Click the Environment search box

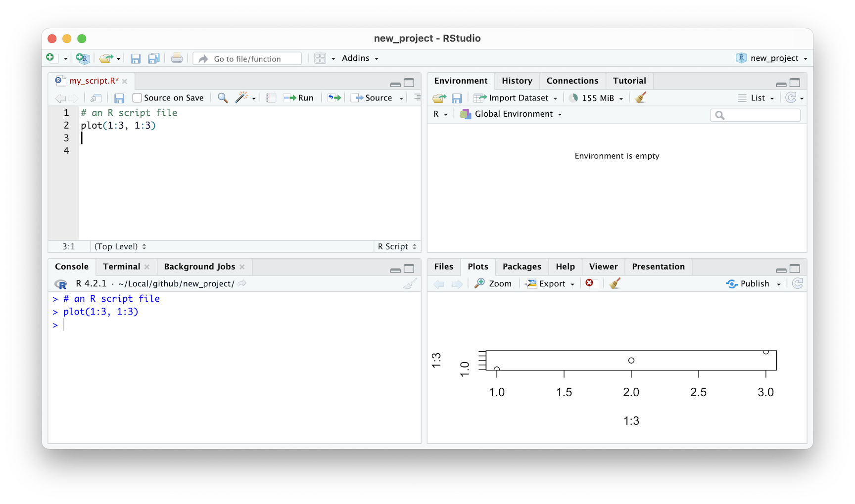(756, 115)
